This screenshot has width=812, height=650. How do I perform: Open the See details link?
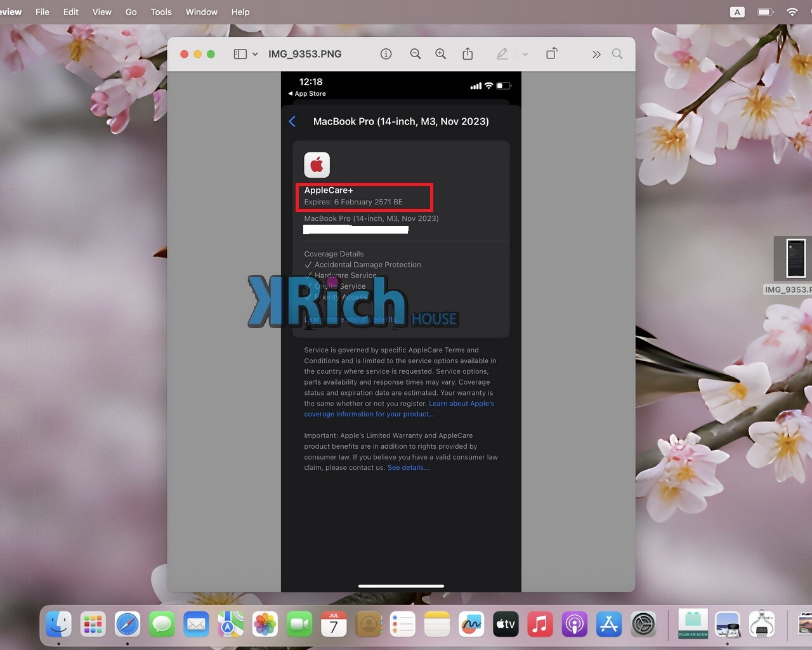pos(409,468)
